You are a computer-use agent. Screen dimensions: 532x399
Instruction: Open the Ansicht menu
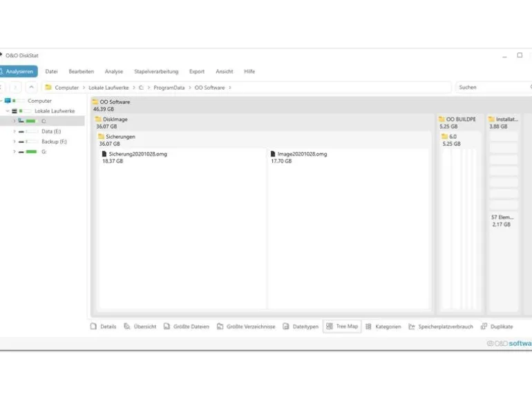[225, 72]
